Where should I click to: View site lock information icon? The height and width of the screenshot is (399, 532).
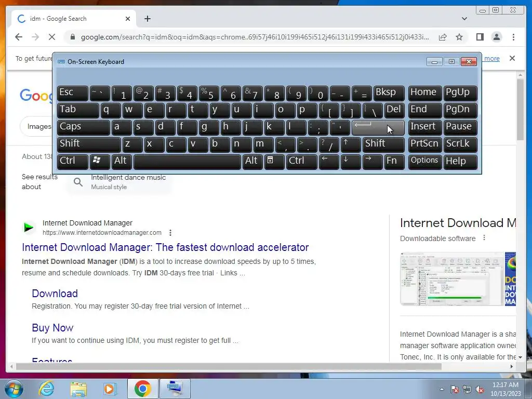point(72,37)
